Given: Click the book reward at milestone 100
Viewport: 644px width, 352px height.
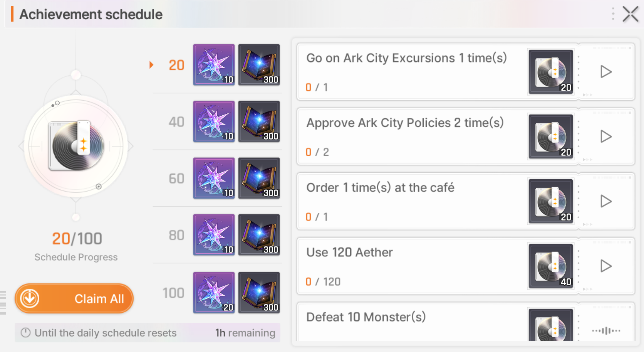Looking at the screenshot, I should (x=259, y=292).
